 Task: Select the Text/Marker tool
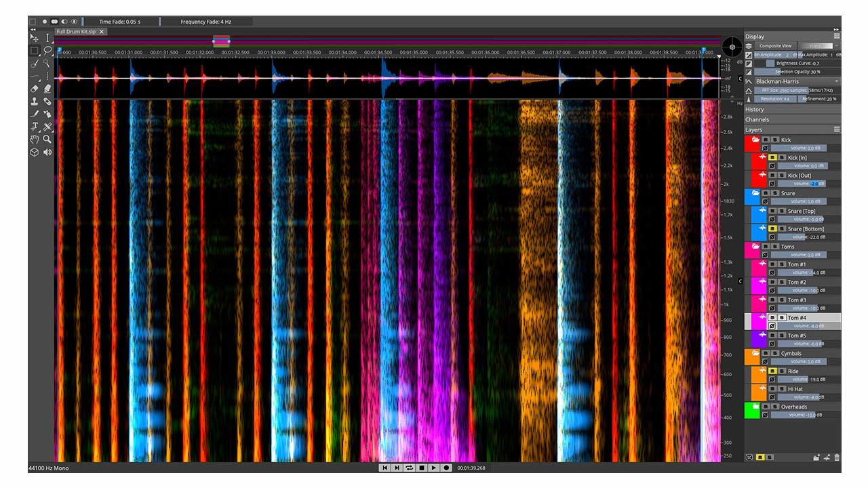(x=34, y=127)
